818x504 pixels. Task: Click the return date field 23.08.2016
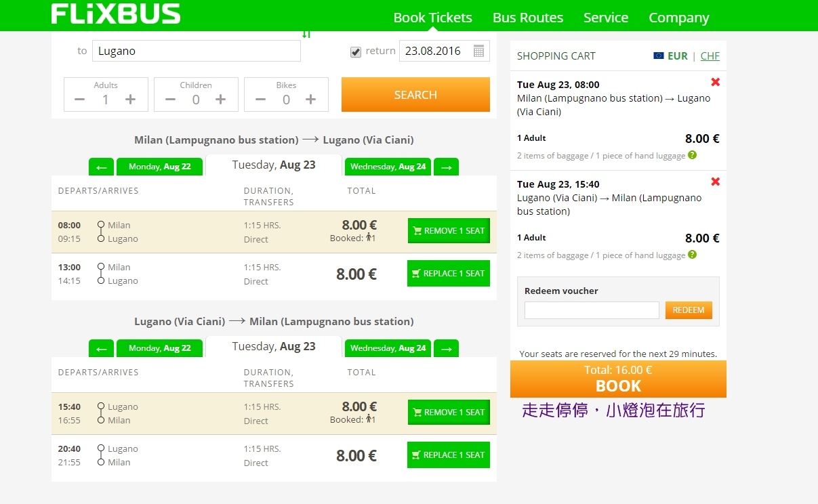445,51
